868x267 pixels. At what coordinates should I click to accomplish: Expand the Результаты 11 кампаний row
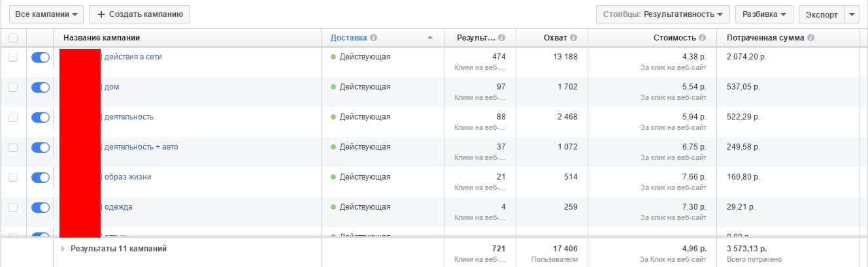click(x=63, y=249)
